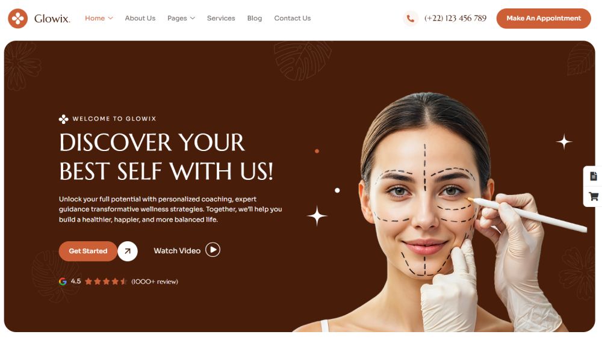Open the Blog menu link
Image resolution: width=602 pixels, height=364 pixels.
(255, 18)
